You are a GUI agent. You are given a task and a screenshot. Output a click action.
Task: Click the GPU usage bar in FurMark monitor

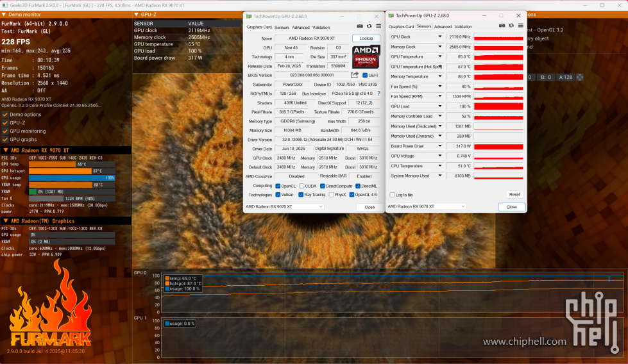[72, 178]
